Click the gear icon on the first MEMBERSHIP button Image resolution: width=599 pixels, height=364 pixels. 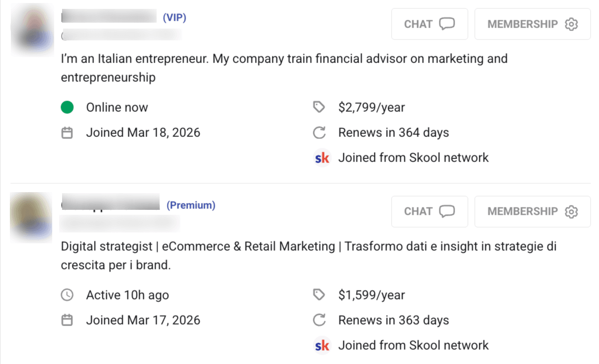tap(571, 24)
